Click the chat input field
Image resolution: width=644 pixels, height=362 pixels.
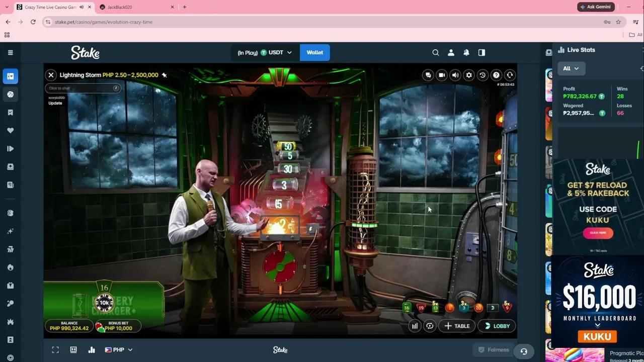tap(83, 88)
